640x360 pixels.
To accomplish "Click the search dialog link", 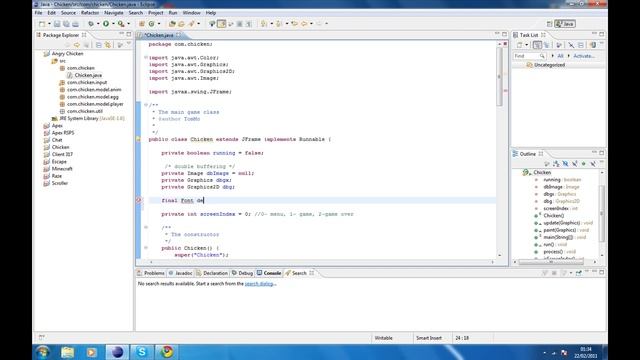I will pyautogui.click(x=260, y=284).
